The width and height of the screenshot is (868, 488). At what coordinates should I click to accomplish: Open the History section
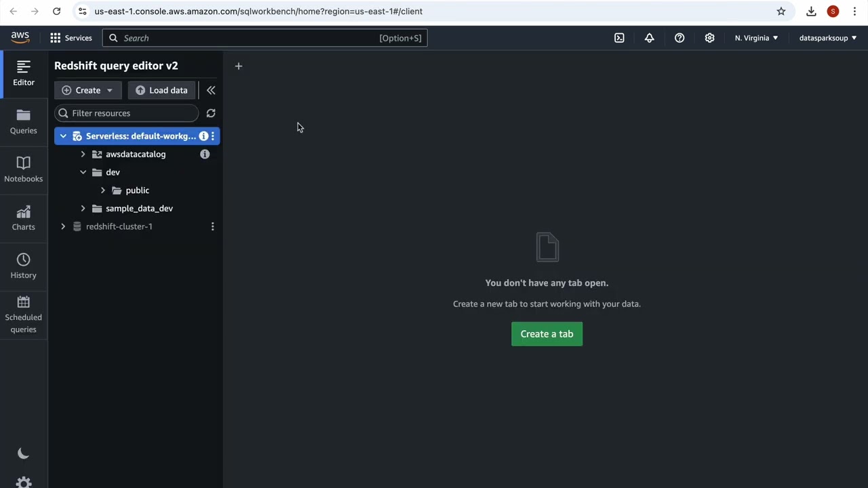click(x=24, y=266)
